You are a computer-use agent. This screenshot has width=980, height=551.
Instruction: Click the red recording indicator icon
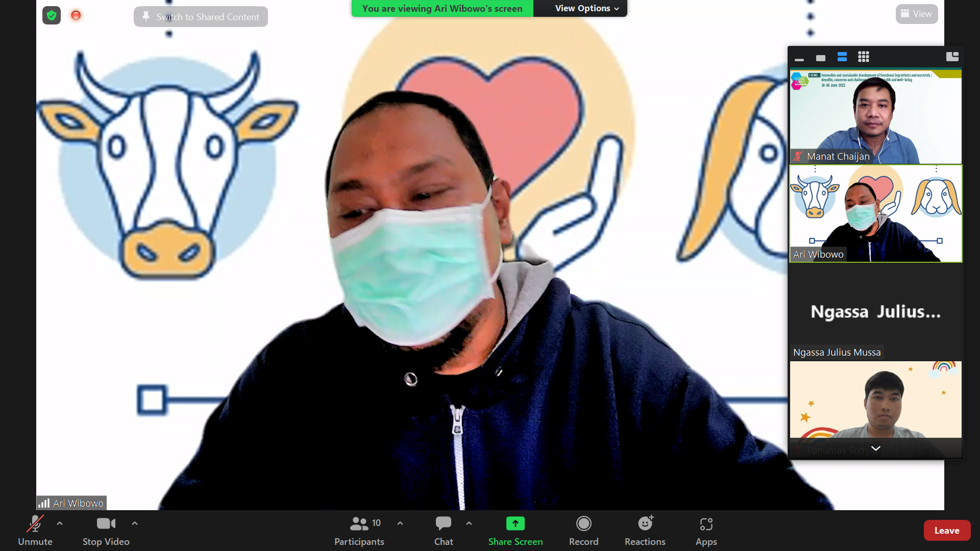click(76, 15)
